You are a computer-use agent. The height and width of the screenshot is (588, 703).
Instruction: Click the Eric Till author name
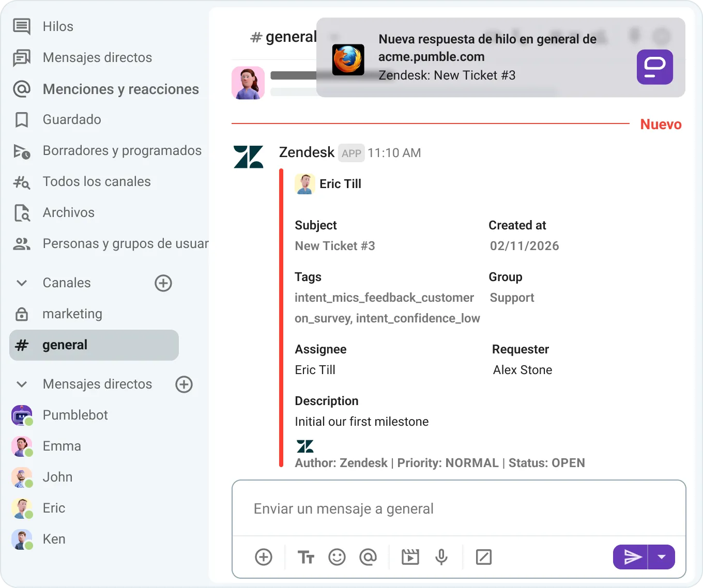point(340,184)
